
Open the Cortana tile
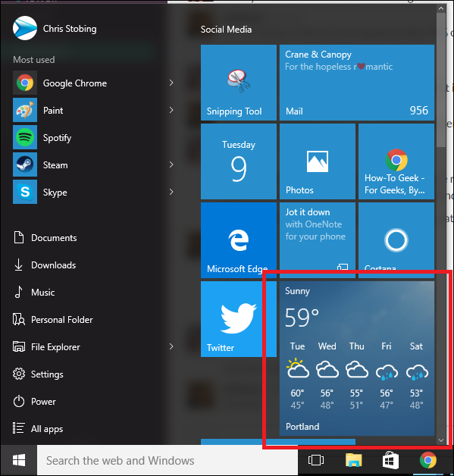tap(396, 240)
